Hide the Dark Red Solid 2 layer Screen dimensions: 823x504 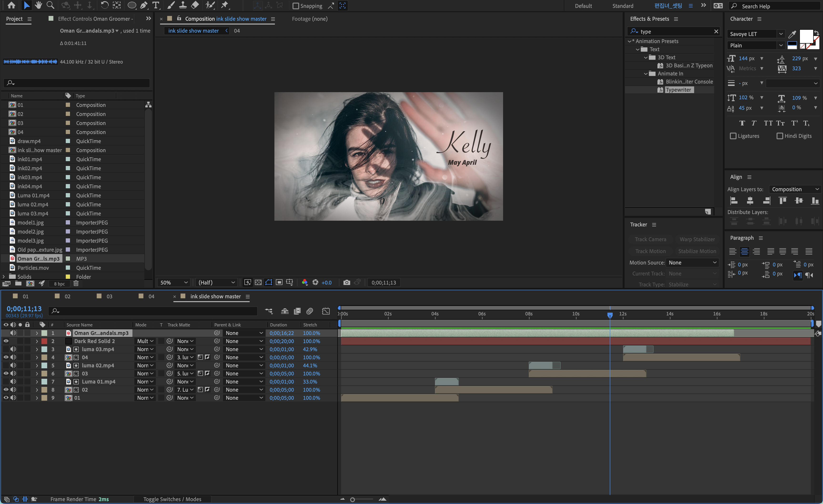[x=6, y=341]
